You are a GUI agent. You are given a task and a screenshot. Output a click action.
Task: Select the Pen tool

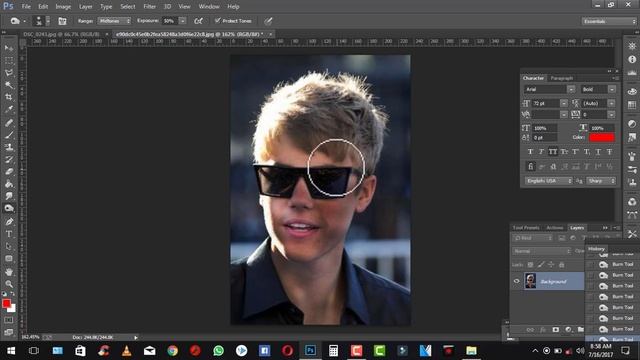click(9, 222)
